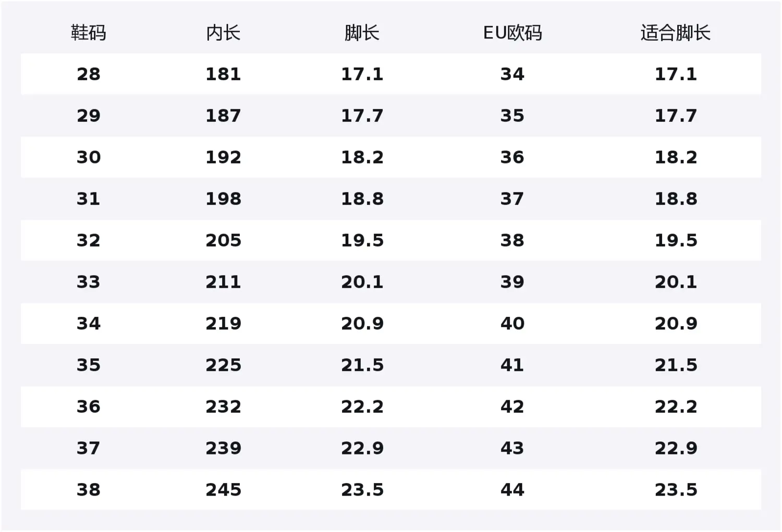
Task: Click the 鞋码 column header
Action: pos(89,33)
